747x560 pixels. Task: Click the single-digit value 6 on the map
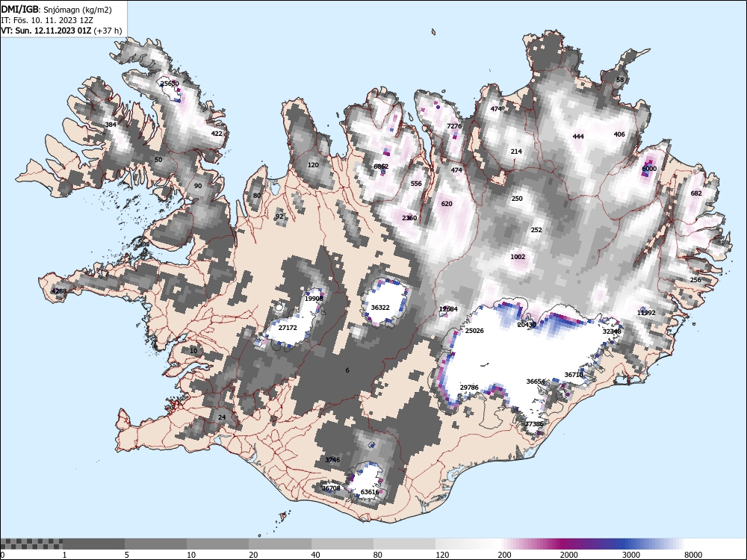(347, 370)
